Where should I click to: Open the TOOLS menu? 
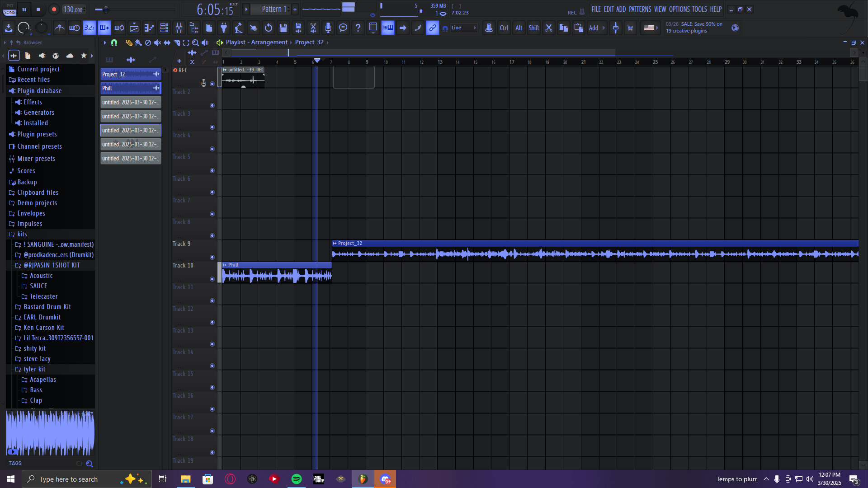click(x=699, y=9)
